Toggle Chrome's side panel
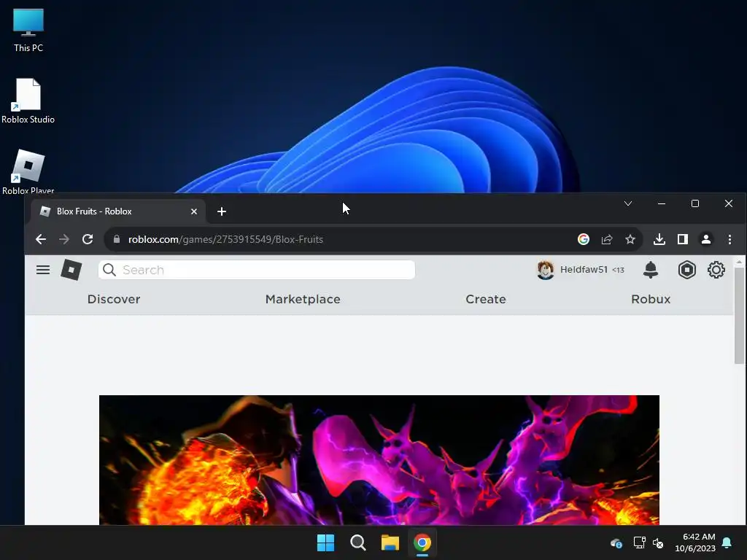The height and width of the screenshot is (560, 747). pos(683,239)
